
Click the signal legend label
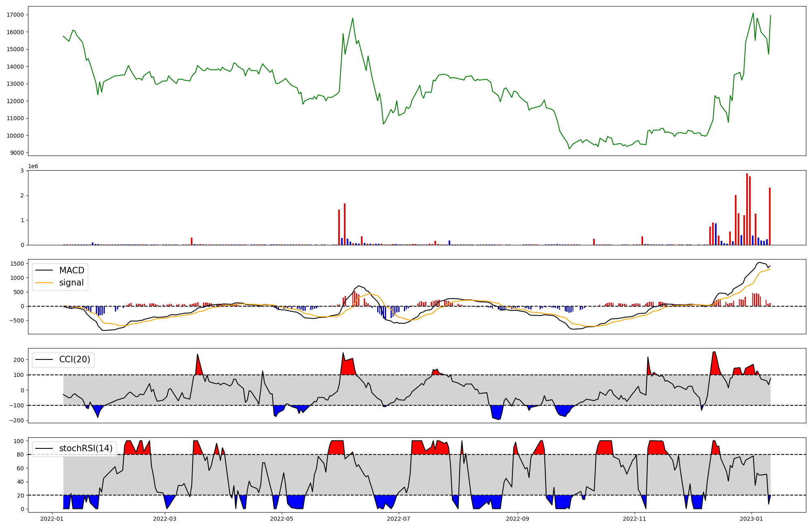[x=71, y=283]
